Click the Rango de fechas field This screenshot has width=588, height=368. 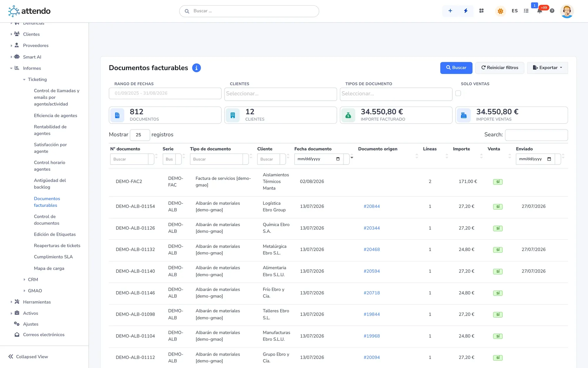click(165, 93)
